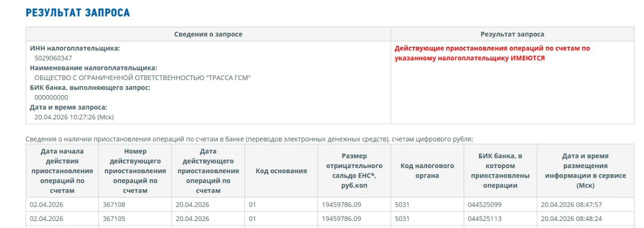Click the Результат запроса column header
The width and height of the screenshot is (644, 228).
[512, 34]
